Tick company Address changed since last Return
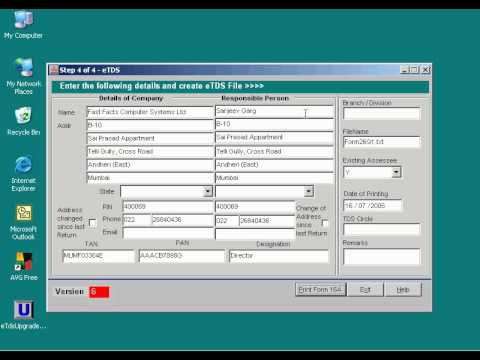 point(93,223)
